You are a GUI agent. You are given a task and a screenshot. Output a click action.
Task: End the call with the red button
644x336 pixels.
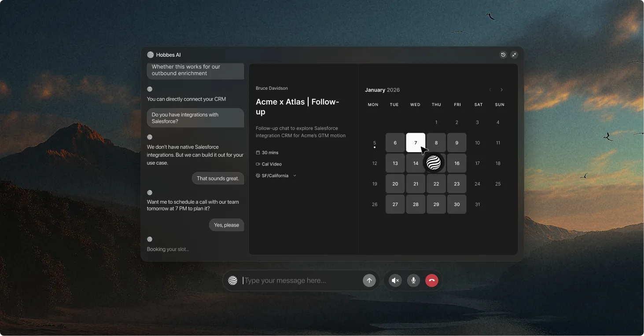pyautogui.click(x=432, y=281)
